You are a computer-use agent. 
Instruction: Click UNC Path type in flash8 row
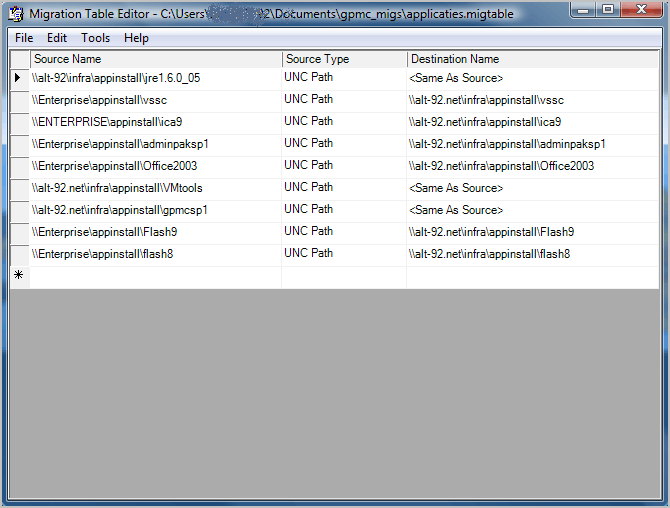click(x=344, y=255)
